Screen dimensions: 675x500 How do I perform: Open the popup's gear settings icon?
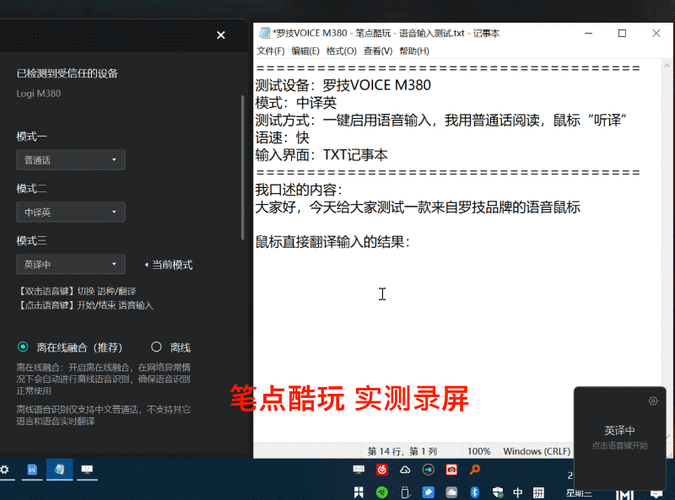[653, 401]
